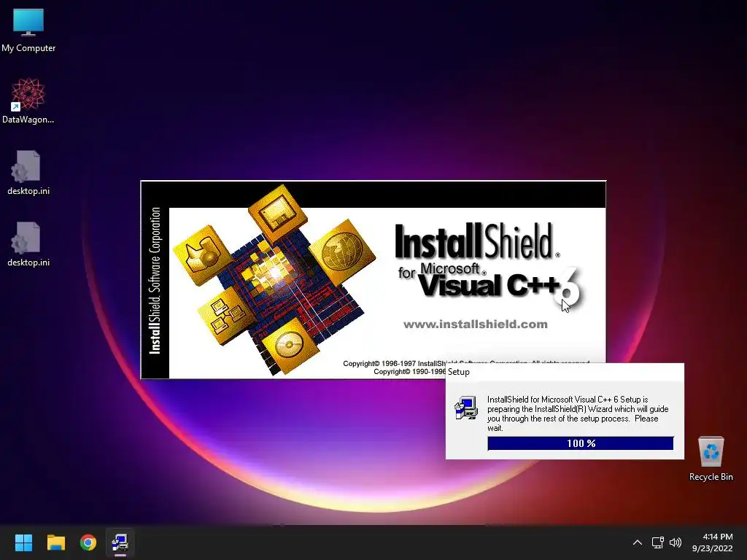Click the globe gold tile on splash
Screen dimensions: 747x560
[342, 252]
